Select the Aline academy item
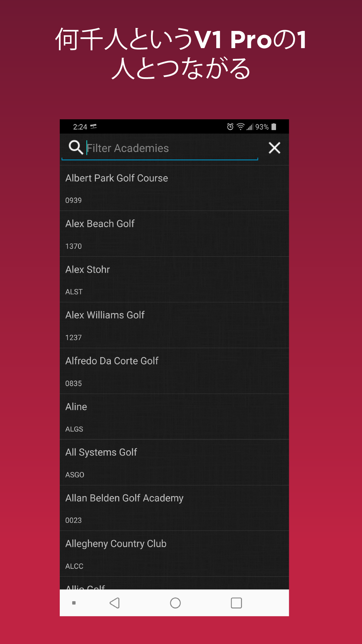Image resolution: width=362 pixels, height=644 pixels. [x=174, y=417]
